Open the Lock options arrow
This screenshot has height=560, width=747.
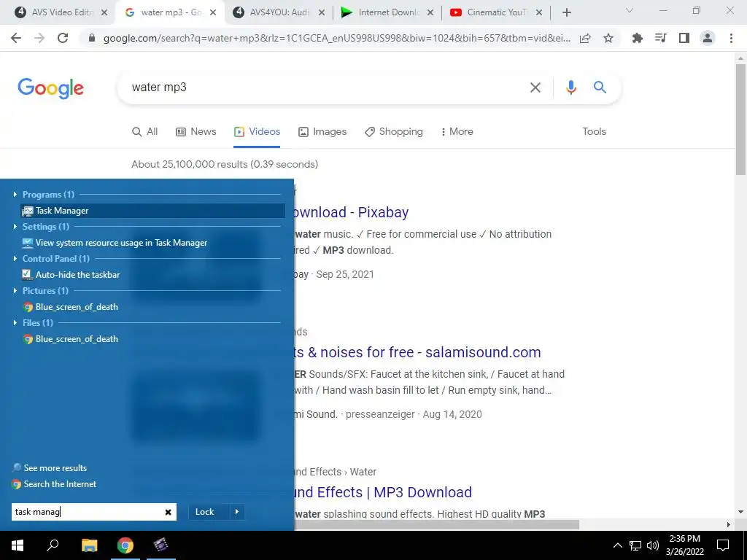point(237,512)
